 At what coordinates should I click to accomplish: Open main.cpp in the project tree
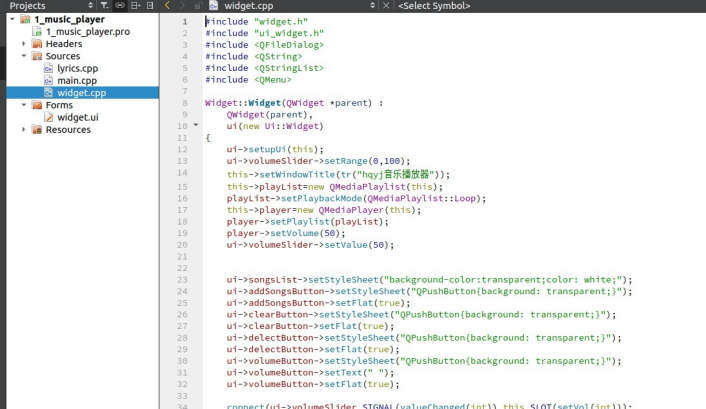pos(77,80)
